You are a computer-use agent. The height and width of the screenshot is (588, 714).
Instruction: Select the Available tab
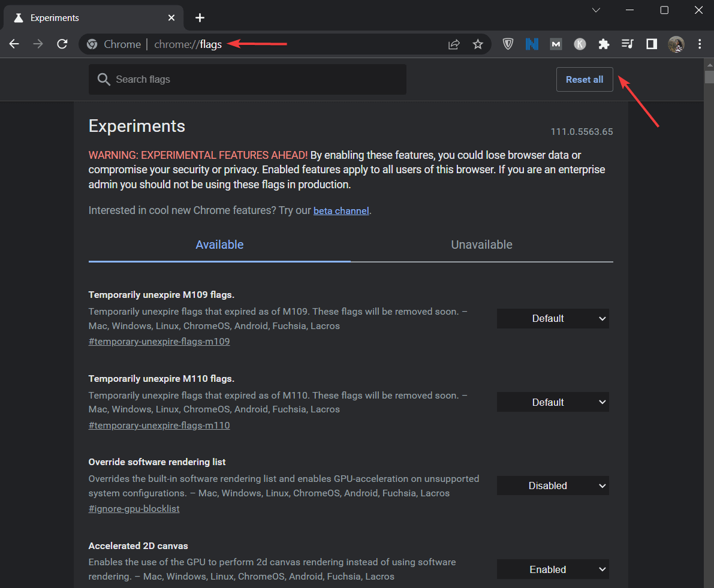pos(219,245)
